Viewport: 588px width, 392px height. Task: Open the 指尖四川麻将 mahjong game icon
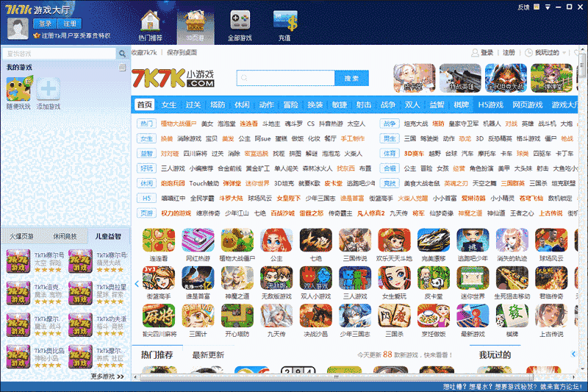(x=159, y=316)
